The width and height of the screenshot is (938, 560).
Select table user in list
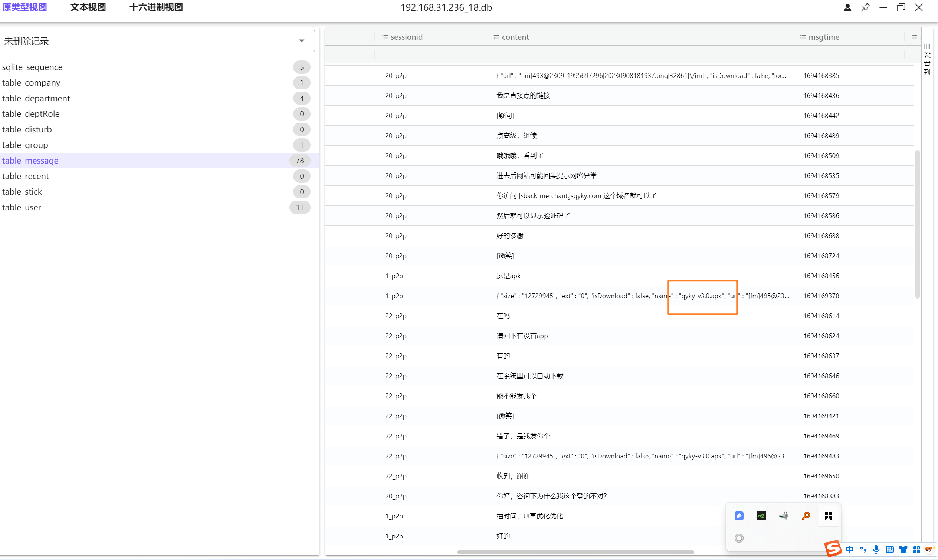tap(22, 207)
